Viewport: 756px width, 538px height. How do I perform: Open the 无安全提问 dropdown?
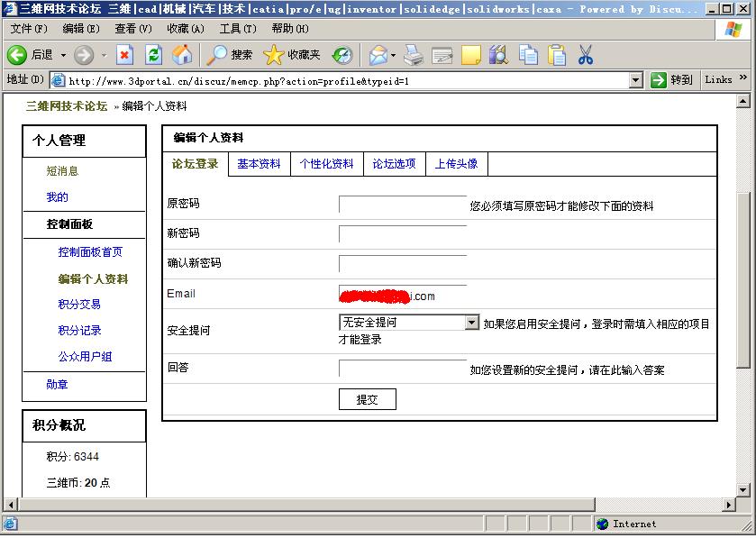pyautogui.click(x=409, y=323)
